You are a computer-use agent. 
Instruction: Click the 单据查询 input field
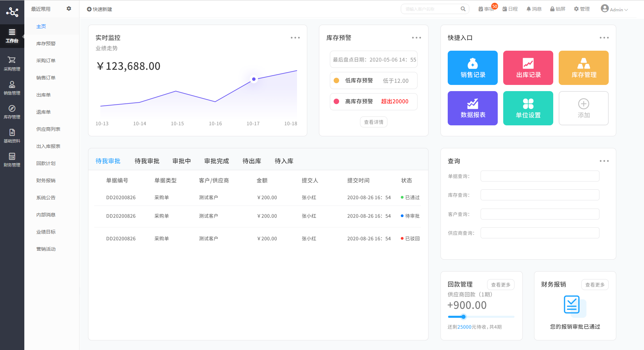(540, 176)
